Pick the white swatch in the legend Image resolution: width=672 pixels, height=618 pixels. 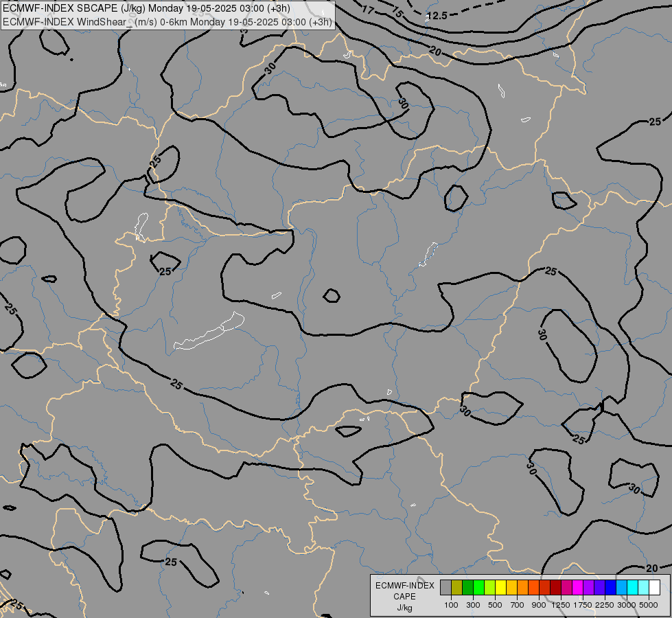(x=654, y=588)
